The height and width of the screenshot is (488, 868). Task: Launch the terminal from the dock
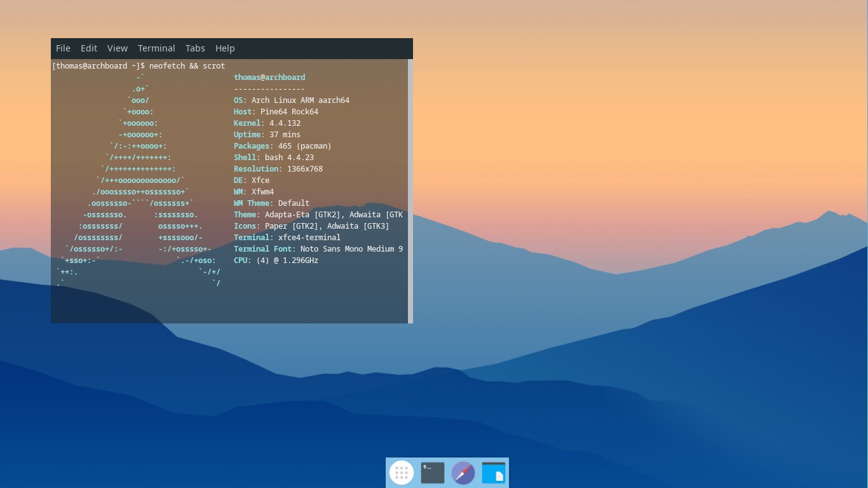433,473
